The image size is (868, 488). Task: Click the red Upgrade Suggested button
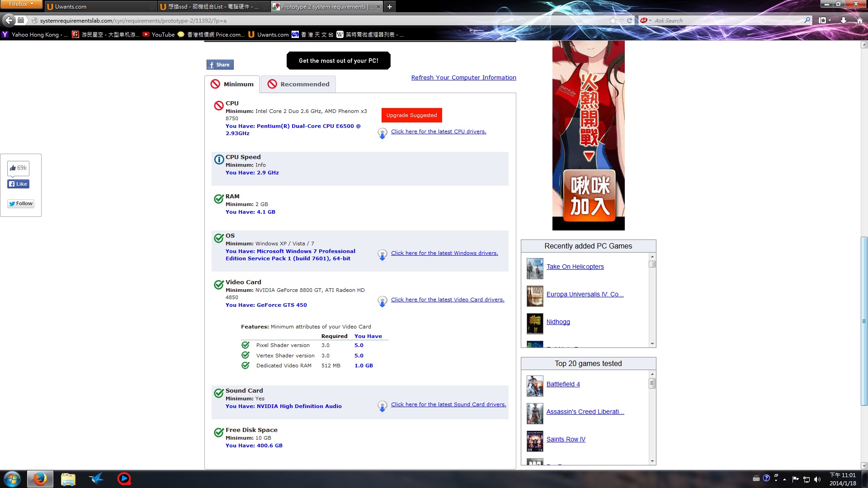pyautogui.click(x=411, y=115)
